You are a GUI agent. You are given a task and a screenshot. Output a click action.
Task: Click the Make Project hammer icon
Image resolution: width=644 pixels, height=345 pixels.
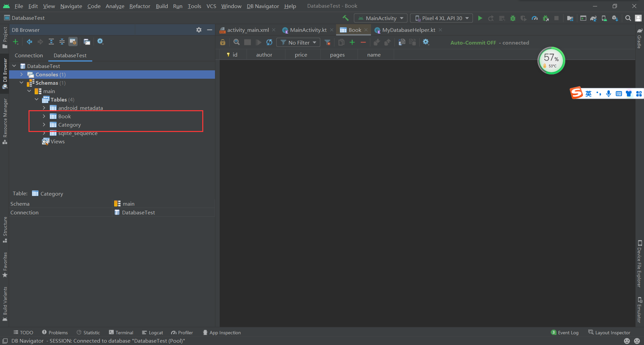pyautogui.click(x=345, y=18)
